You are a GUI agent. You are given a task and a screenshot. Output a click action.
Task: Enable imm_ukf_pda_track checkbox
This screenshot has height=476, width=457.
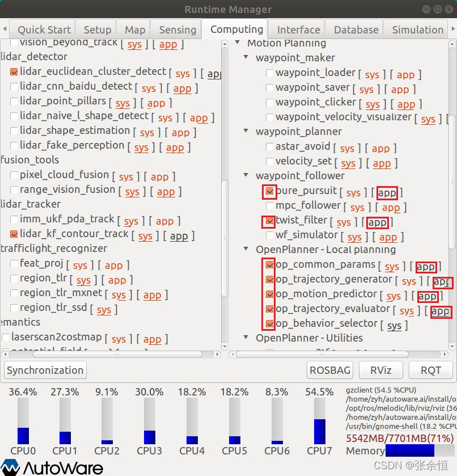(14, 220)
